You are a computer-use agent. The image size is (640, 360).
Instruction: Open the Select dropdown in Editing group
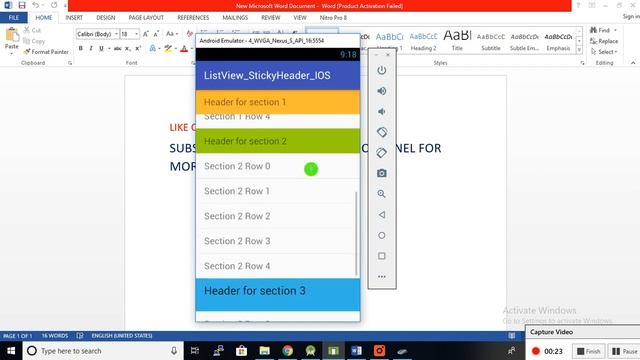604,52
